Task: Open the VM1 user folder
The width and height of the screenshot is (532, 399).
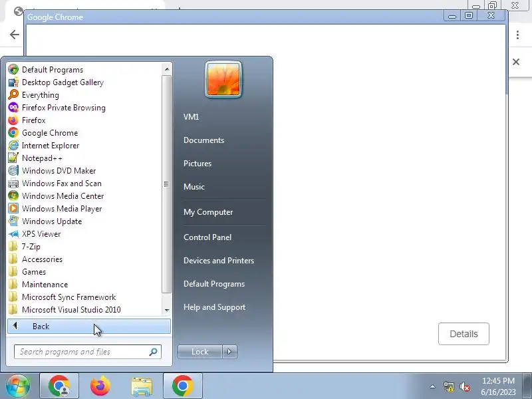Action: coord(191,117)
